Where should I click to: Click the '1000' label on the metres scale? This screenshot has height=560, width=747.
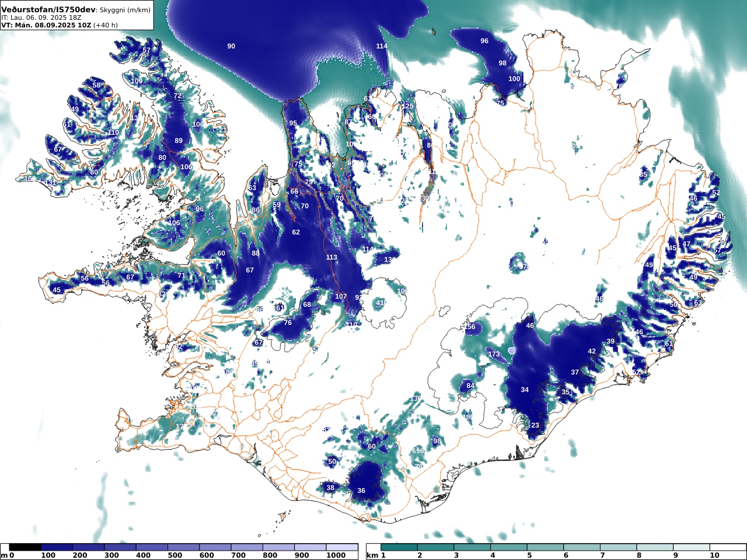click(x=336, y=555)
